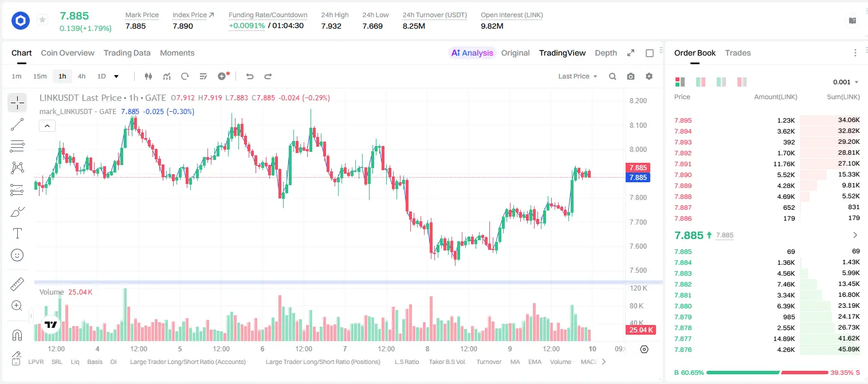
Task: Enable the magnet snap mode
Action: (17, 335)
